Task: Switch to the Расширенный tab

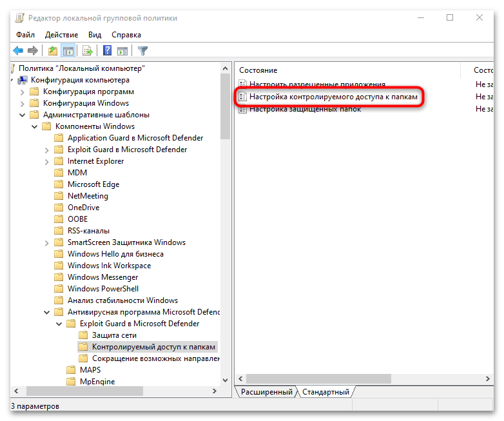Action: click(x=266, y=392)
